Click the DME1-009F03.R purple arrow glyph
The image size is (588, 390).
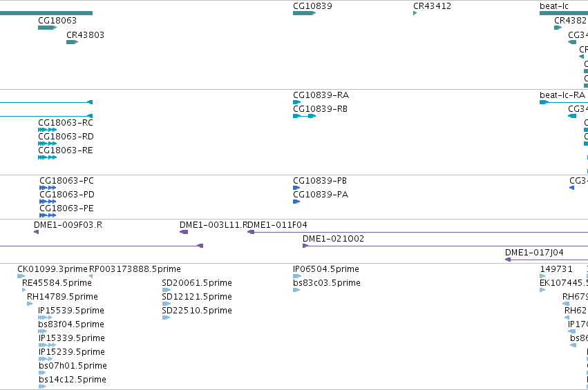(36, 233)
